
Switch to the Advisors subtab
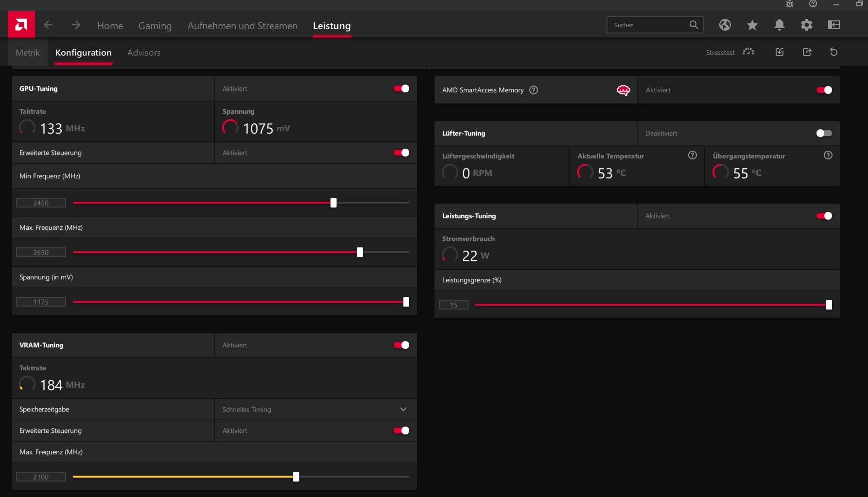pos(144,52)
